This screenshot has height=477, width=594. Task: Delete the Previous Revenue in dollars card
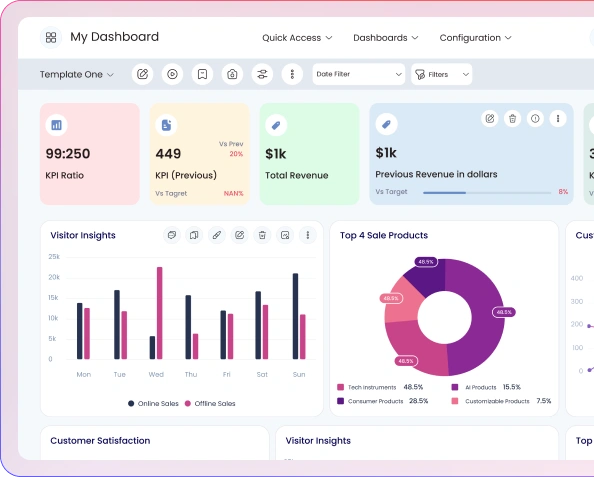513,119
